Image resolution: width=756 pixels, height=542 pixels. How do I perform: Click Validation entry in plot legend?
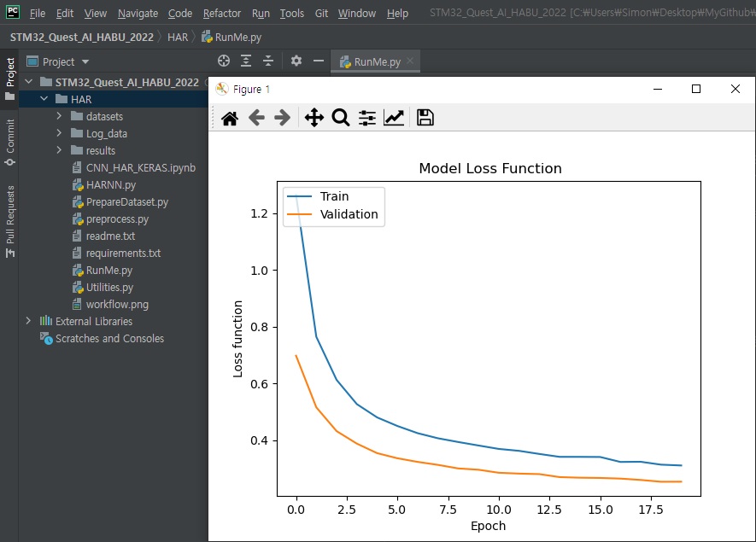(x=349, y=214)
